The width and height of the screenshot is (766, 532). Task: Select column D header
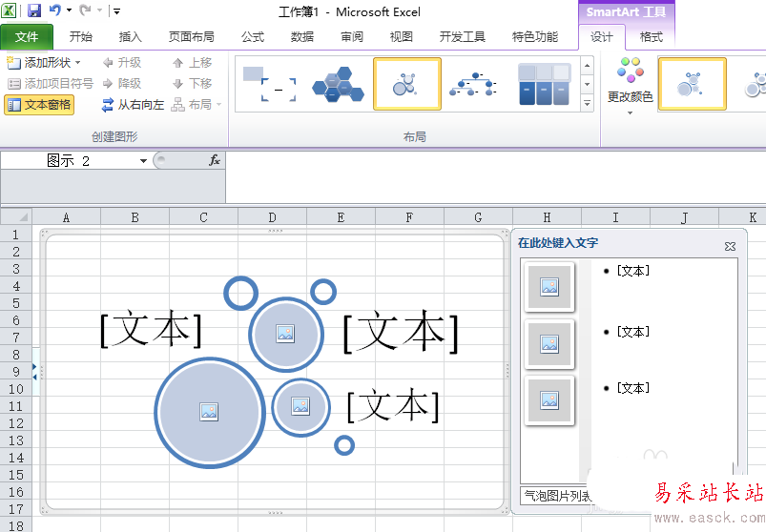coord(272,217)
